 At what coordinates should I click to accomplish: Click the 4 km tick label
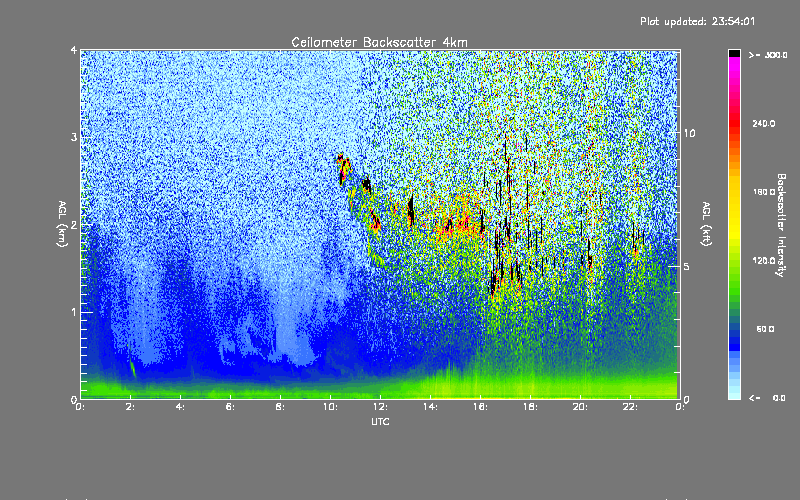point(74,50)
